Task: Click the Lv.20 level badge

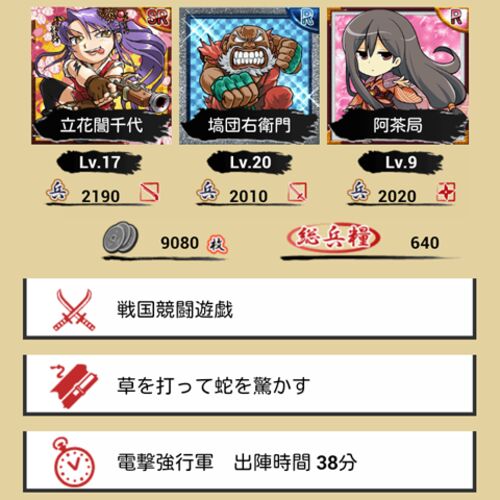Action: (x=250, y=162)
